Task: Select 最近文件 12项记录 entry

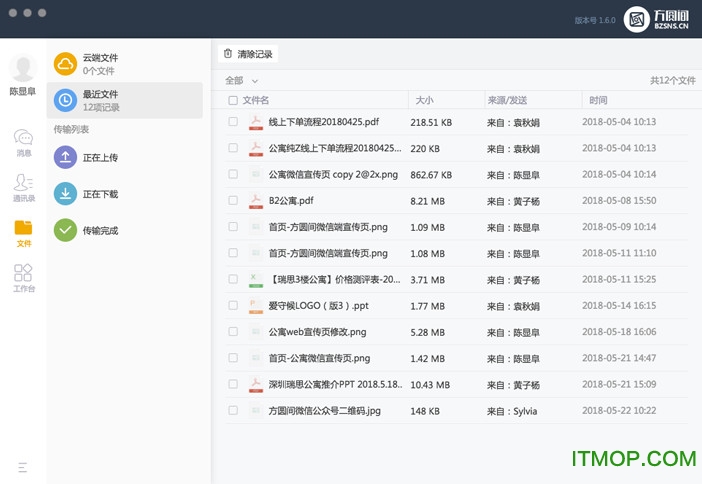Action: (124, 100)
